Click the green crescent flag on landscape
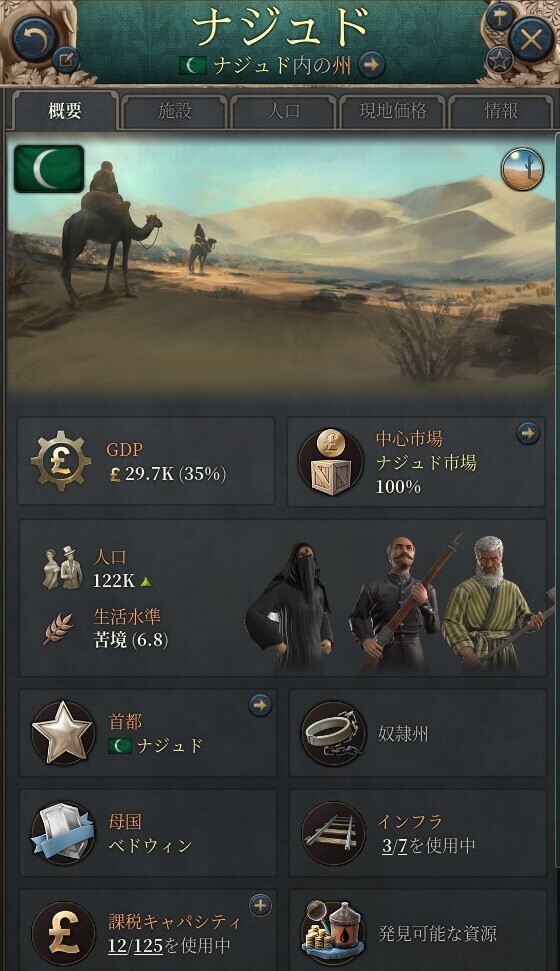The image size is (560, 971). coord(49,168)
